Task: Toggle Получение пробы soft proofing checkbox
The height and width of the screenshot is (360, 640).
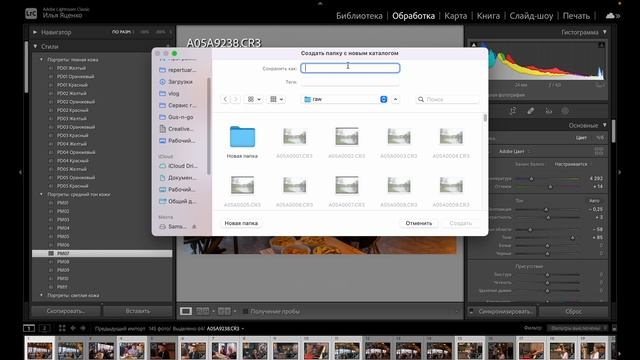Action: (x=245, y=311)
